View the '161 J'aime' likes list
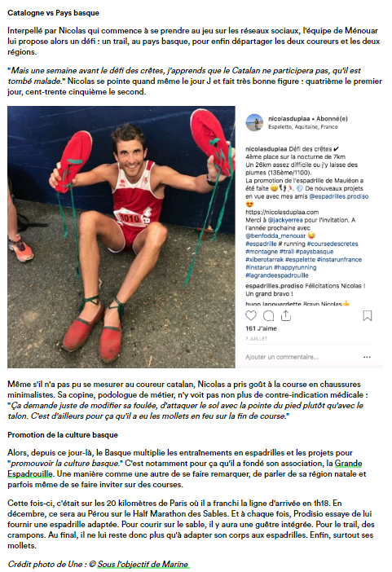The height and width of the screenshot is (572, 392). coord(261,328)
